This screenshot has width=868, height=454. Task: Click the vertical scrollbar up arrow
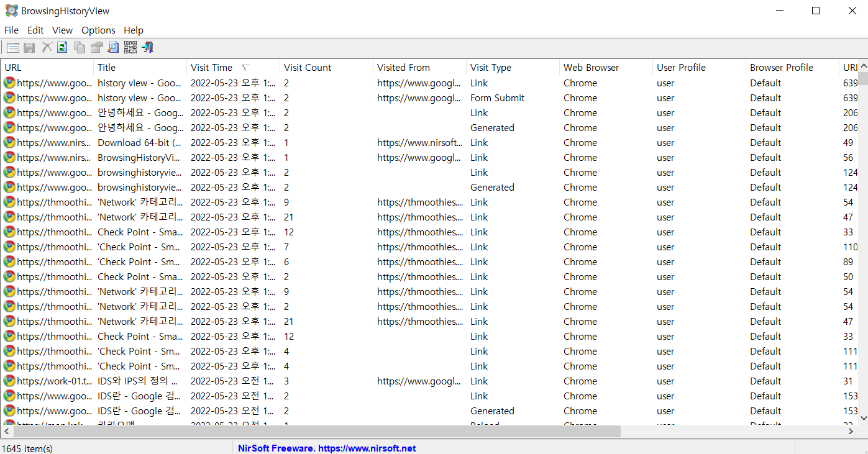[863, 65]
